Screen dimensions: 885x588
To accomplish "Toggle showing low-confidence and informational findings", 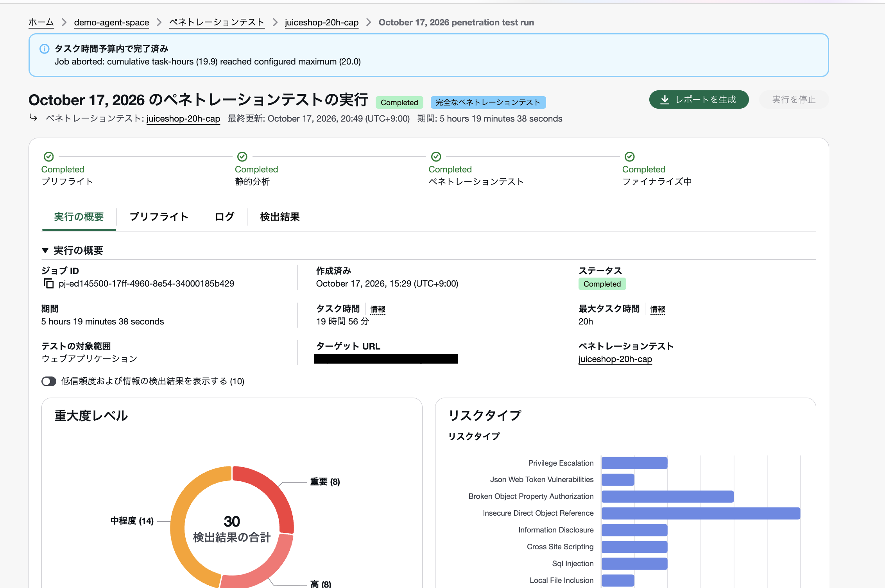I will pyautogui.click(x=49, y=381).
